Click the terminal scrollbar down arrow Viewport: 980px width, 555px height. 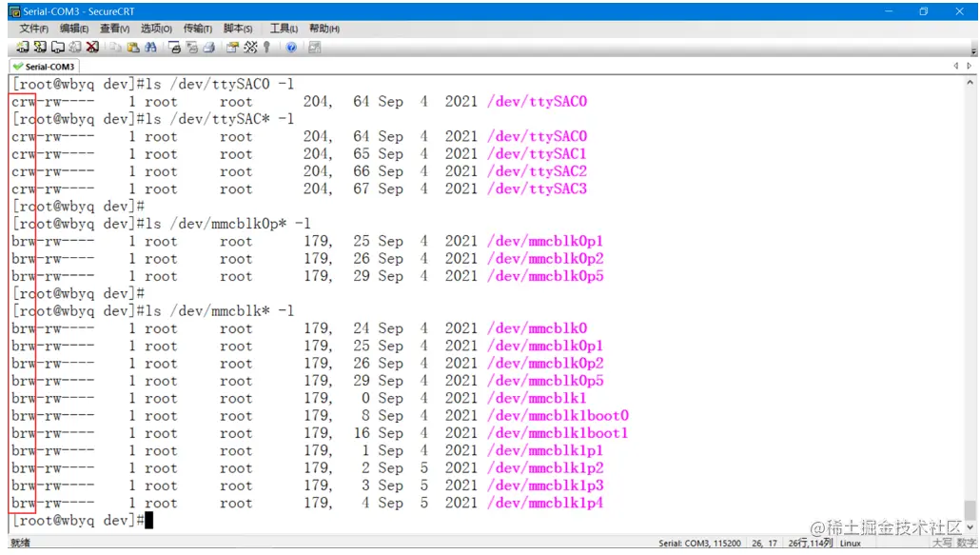[970, 528]
